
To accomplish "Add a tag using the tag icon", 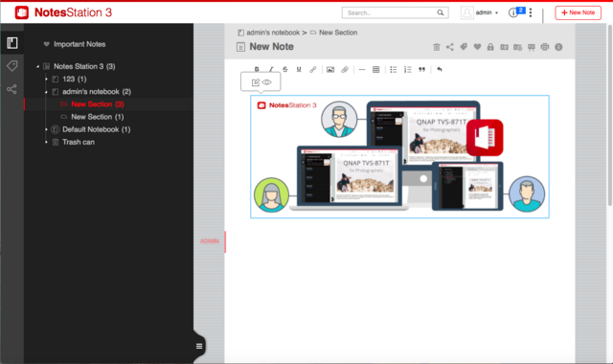I will click(464, 47).
